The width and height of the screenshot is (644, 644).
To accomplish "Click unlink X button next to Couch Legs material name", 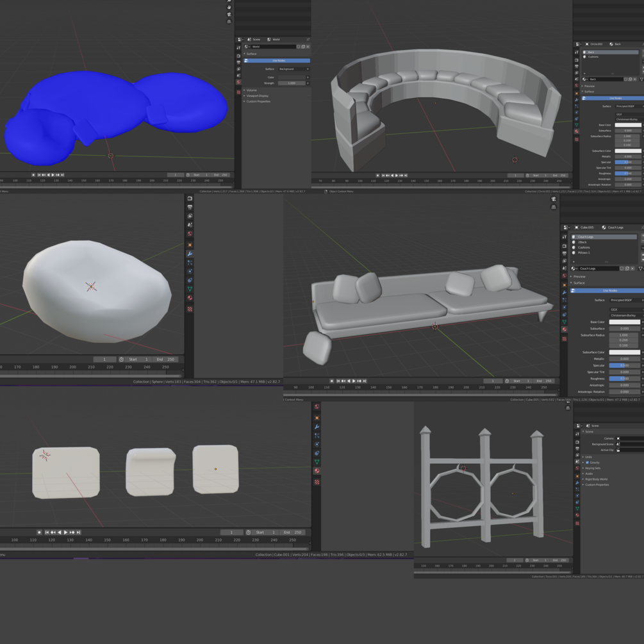I will [632, 268].
